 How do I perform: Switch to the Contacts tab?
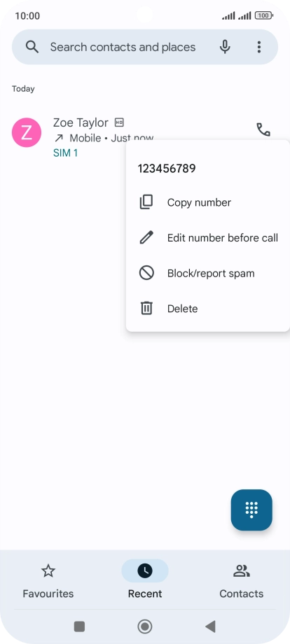[242, 581]
